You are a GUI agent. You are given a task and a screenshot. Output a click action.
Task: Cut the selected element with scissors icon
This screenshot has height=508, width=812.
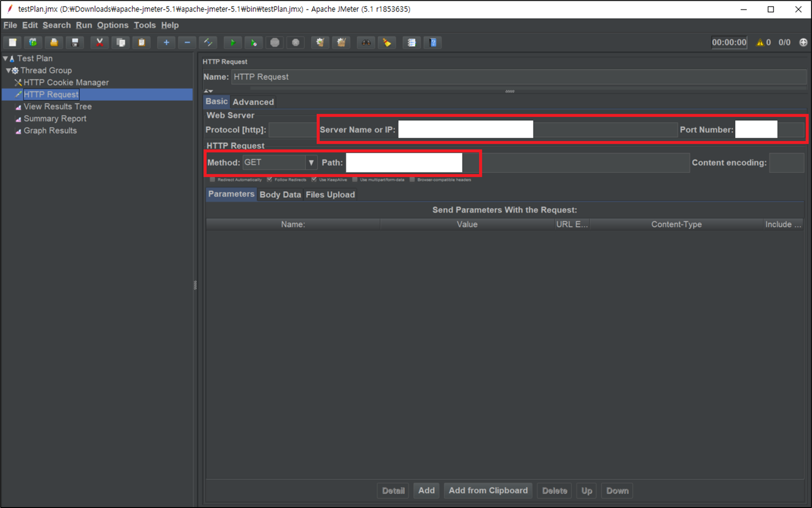pyautogui.click(x=99, y=42)
